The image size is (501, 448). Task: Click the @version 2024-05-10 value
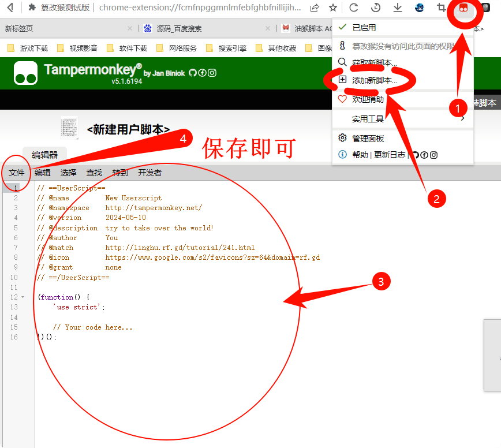126,218
